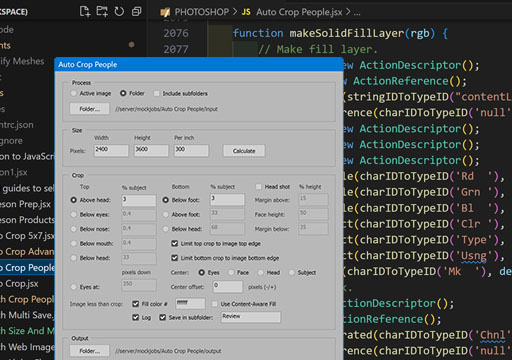512x360 pixels.
Task: Click the New File icon in explorer
Action: [85, 11]
